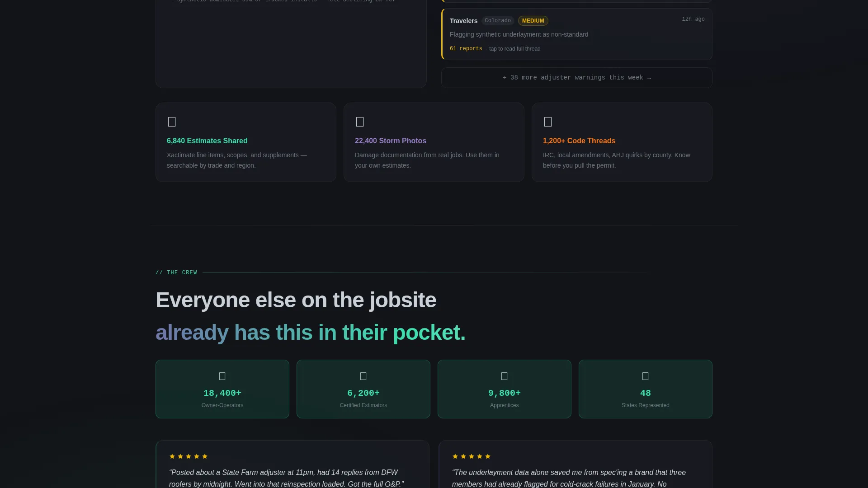Click the icon above 18,400+ Owner-Operators
868x488 pixels.
coord(222,376)
